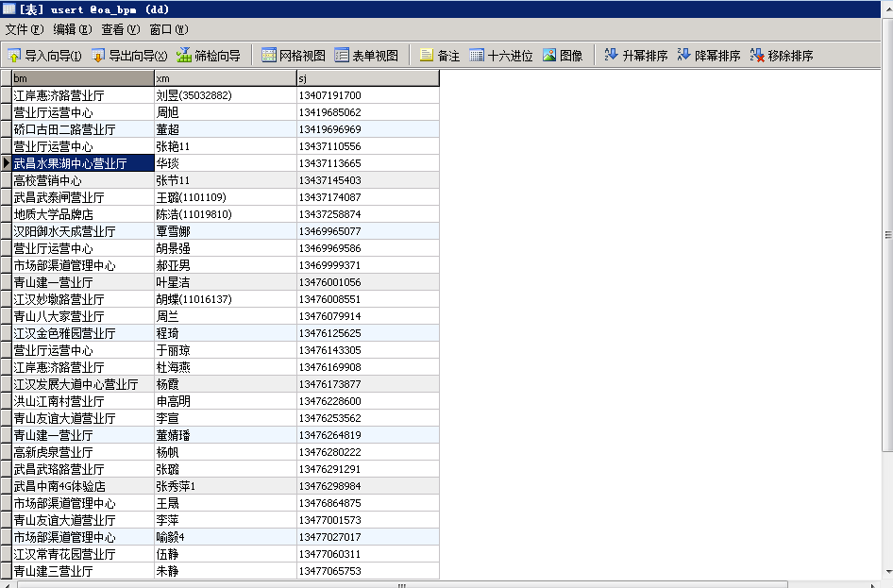Select phone cell 13469999371
This screenshot has height=588, width=893.
pyautogui.click(x=368, y=265)
